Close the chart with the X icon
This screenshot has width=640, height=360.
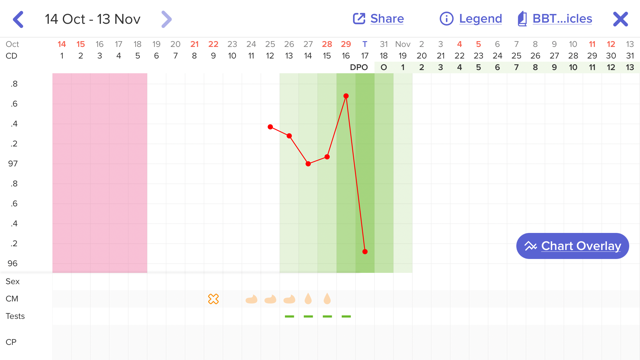[x=620, y=19]
